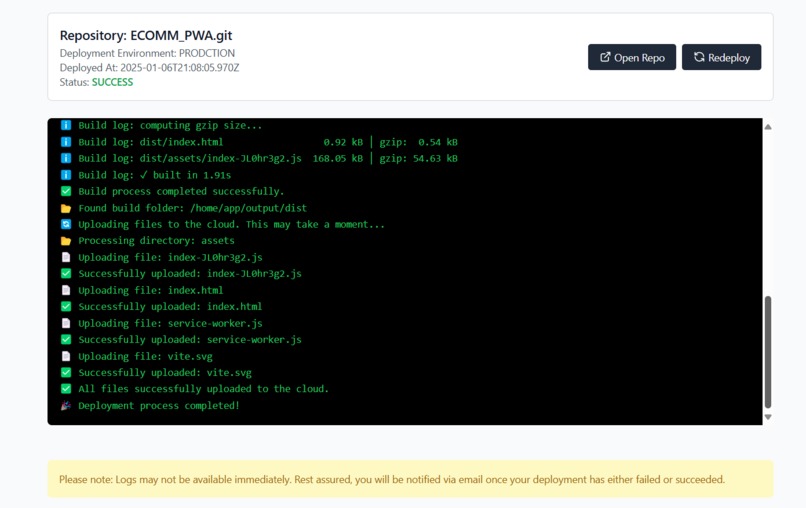Click log line 'Build log: ✓ built in 1.91s'

coord(155,175)
